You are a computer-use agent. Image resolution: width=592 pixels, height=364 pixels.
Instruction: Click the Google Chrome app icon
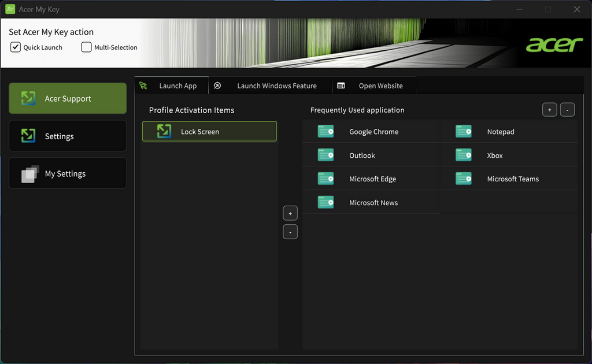tap(326, 131)
